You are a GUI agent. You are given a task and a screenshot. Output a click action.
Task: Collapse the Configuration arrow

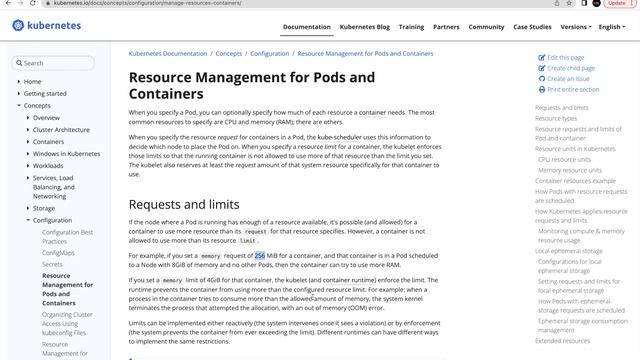tap(28, 220)
